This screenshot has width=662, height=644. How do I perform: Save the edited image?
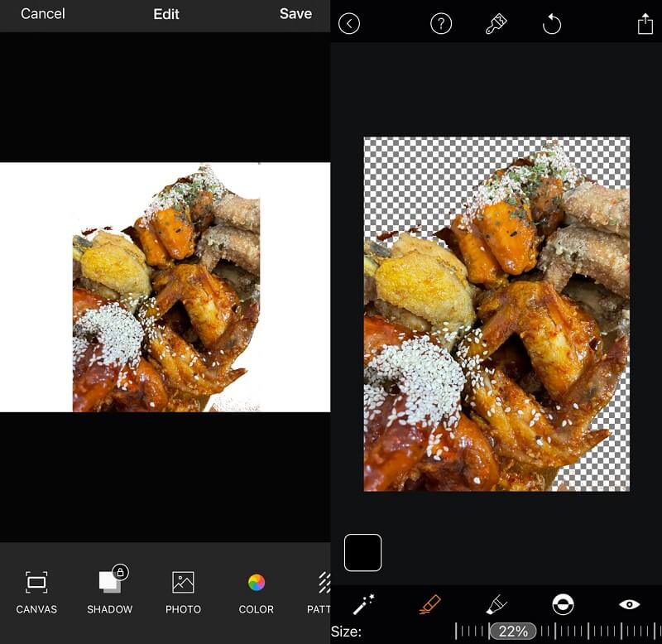[295, 14]
